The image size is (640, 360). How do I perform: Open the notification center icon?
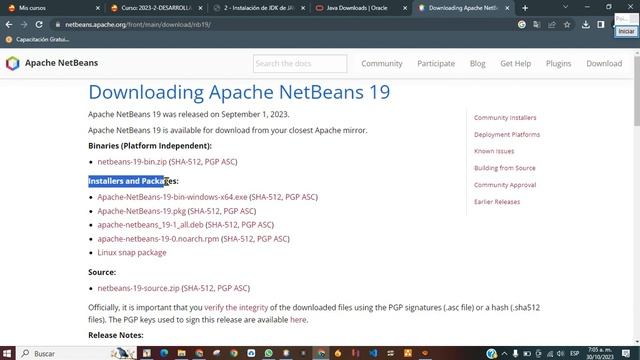626,353
